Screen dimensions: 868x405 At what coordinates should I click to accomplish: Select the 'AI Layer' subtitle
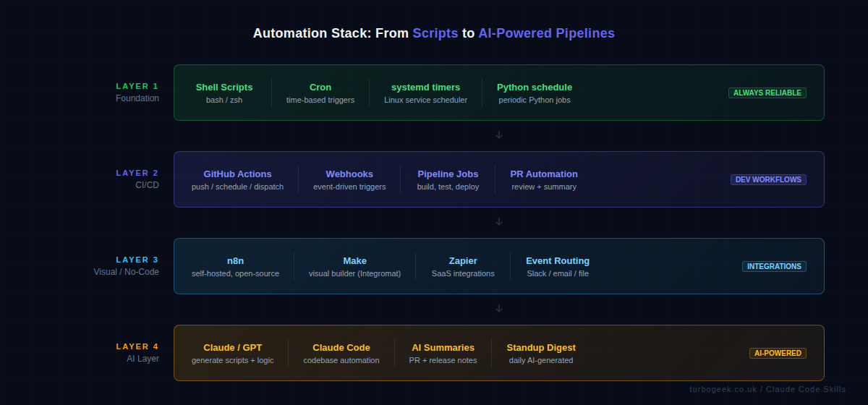pos(143,359)
